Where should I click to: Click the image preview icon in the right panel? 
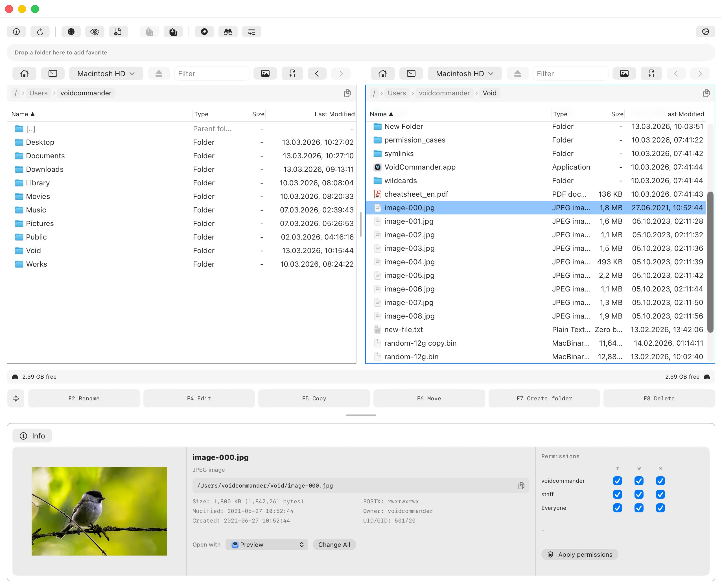click(624, 73)
